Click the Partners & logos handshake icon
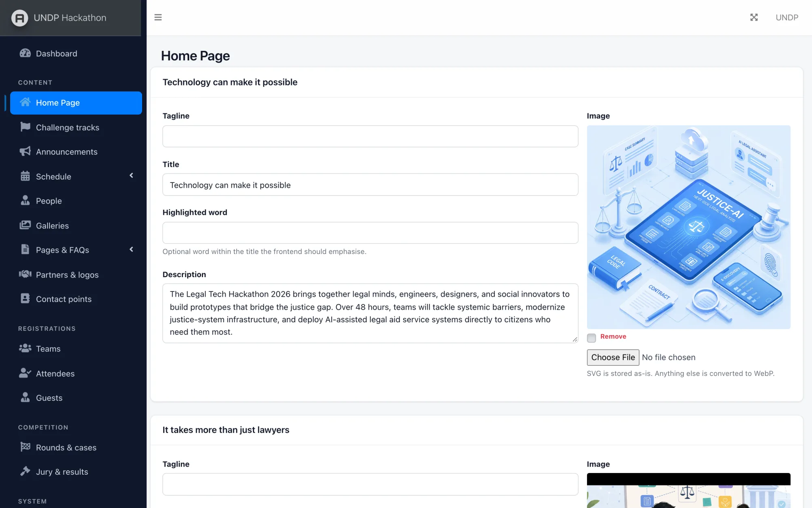Viewport: 812px width, 508px height. pos(25,274)
